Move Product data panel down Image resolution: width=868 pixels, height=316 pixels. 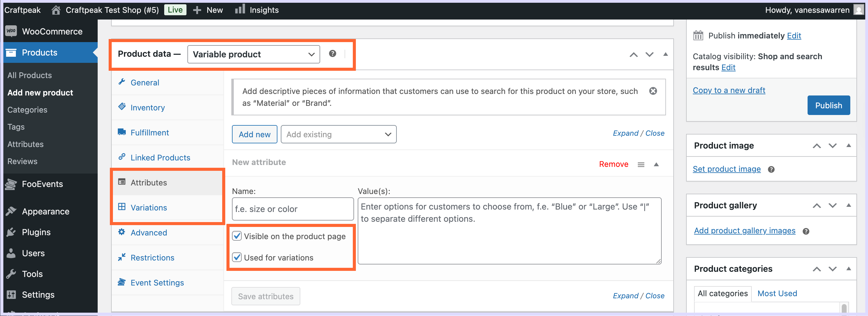pyautogui.click(x=649, y=55)
